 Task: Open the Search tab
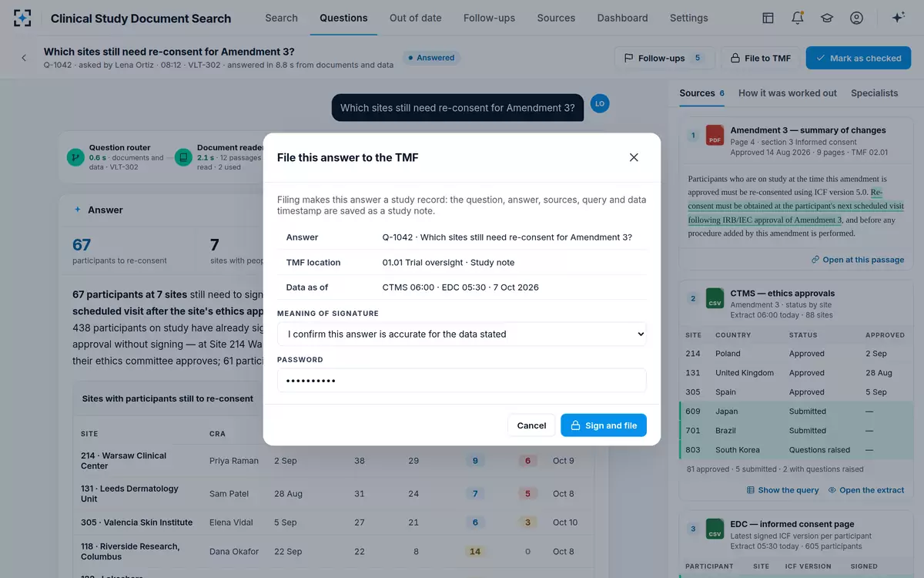tap(281, 18)
